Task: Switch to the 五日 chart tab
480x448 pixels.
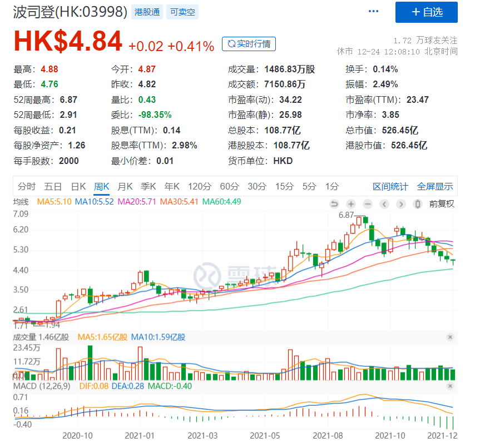Action: click(53, 186)
